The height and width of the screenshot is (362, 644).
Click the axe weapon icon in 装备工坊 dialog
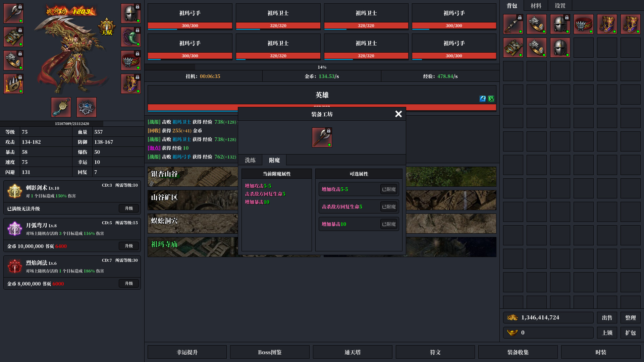322,137
